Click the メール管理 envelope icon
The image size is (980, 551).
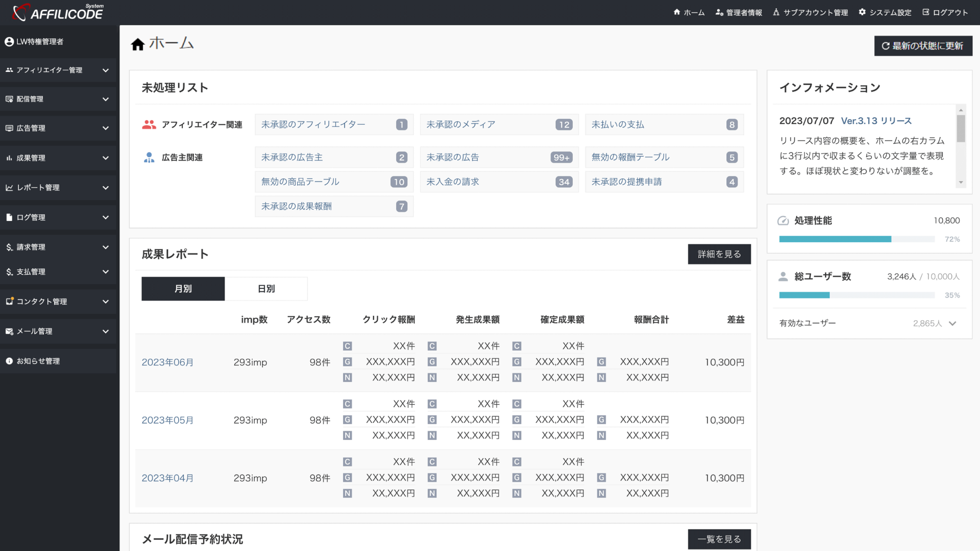tap(9, 331)
